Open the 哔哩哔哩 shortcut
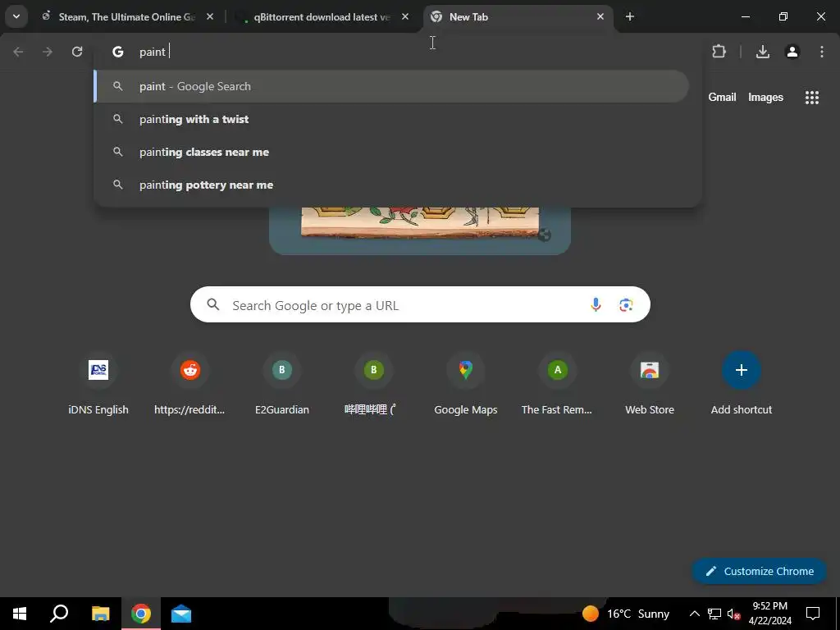This screenshot has width=840, height=630. coord(373,385)
